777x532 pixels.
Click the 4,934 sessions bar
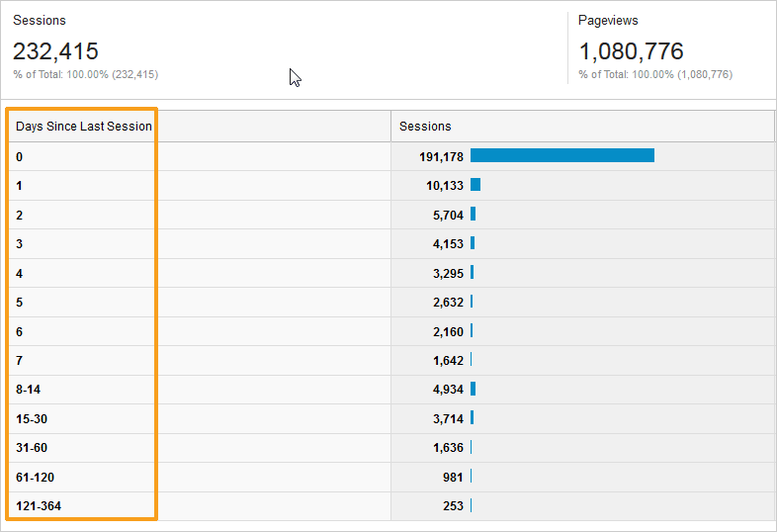pos(473,389)
